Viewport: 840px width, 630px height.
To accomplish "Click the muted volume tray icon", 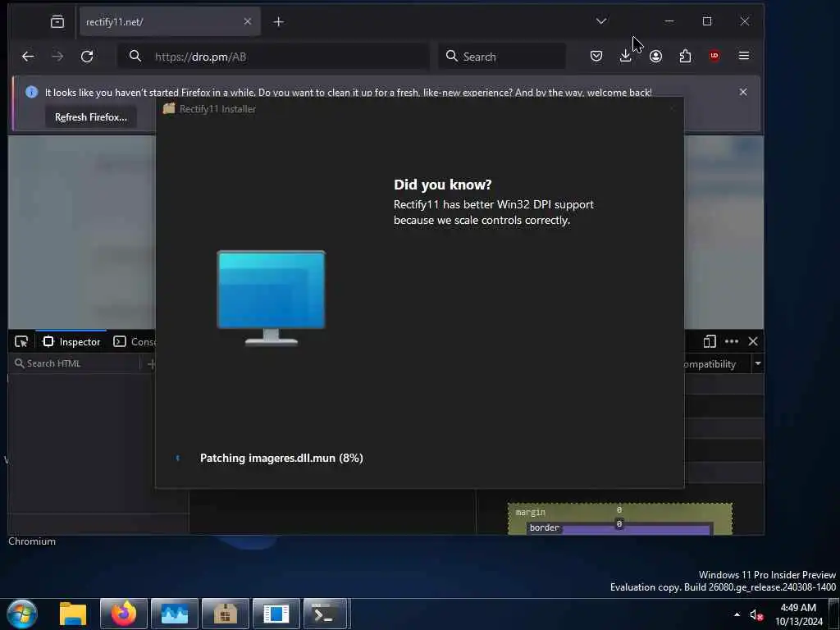I will pos(756,614).
